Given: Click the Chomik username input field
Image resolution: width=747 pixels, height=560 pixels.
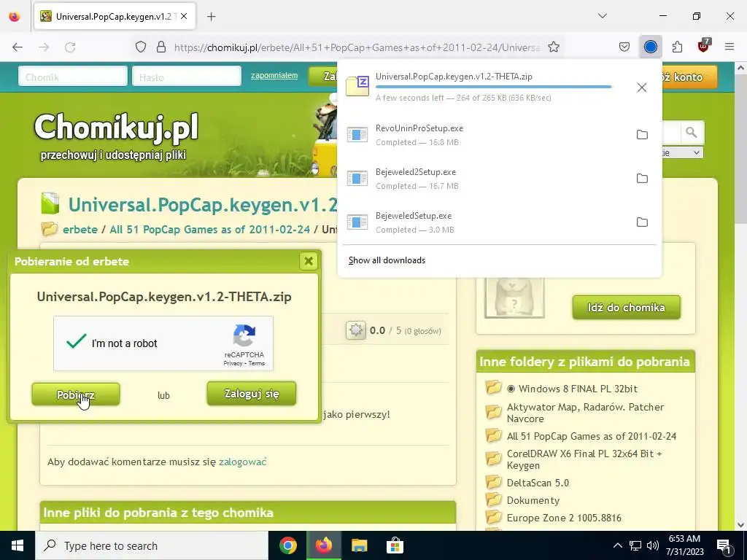Looking at the screenshot, I should coord(73,77).
